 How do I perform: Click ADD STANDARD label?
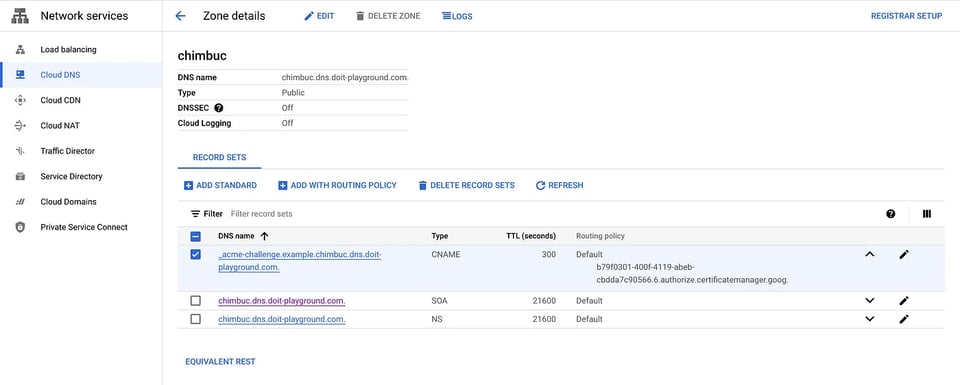[227, 185]
